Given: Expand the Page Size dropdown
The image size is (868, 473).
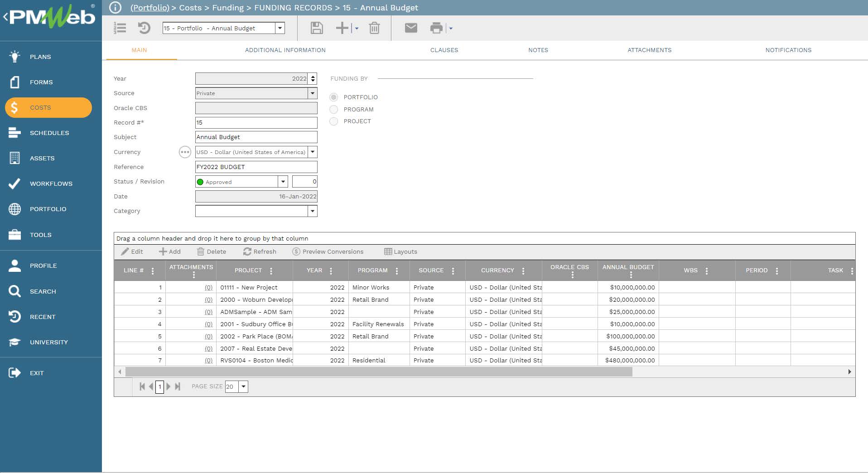Looking at the screenshot, I should coord(244,386).
